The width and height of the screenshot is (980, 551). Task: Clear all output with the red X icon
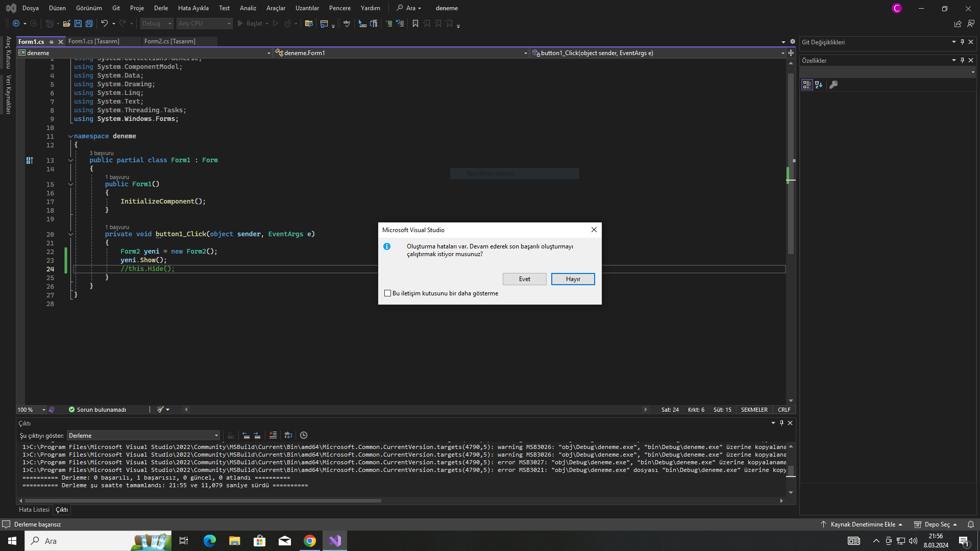point(273,435)
